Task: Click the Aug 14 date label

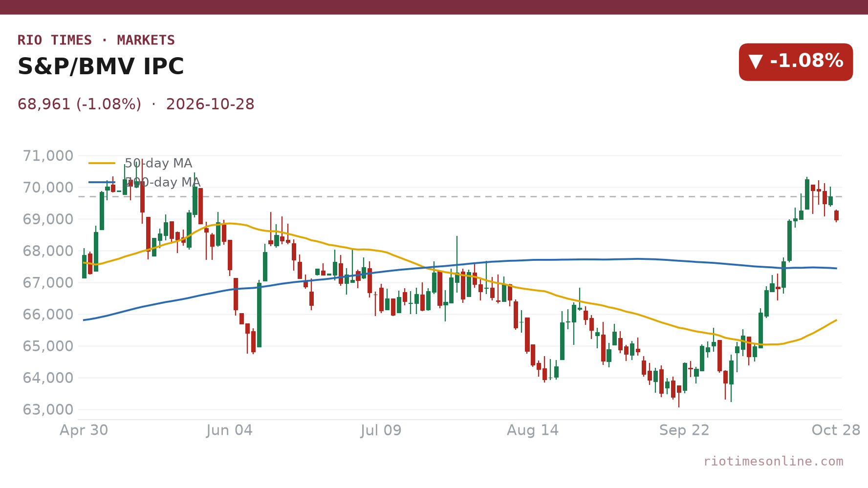Action: click(x=533, y=430)
